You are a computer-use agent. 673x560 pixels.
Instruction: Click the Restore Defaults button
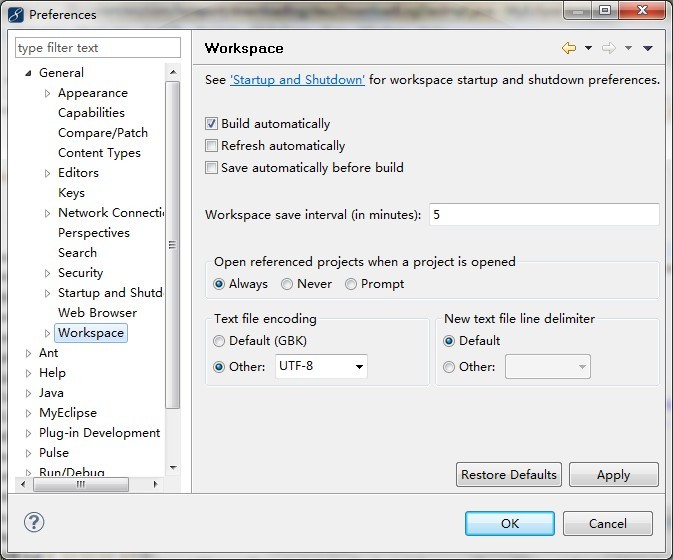click(509, 475)
